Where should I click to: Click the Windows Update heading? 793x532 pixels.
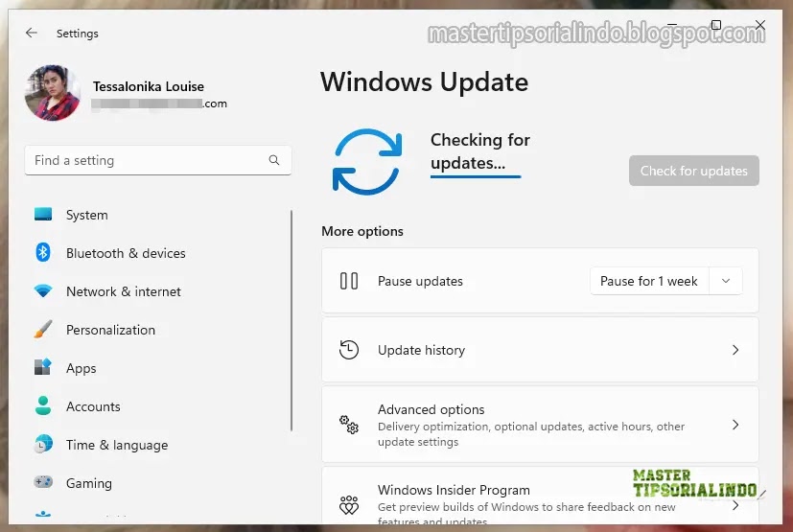click(x=425, y=81)
